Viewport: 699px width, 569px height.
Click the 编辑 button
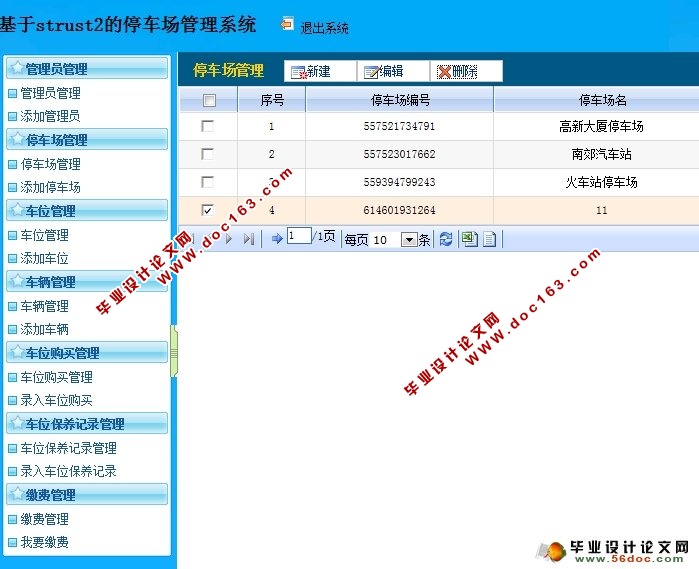(x=393, y=71)
